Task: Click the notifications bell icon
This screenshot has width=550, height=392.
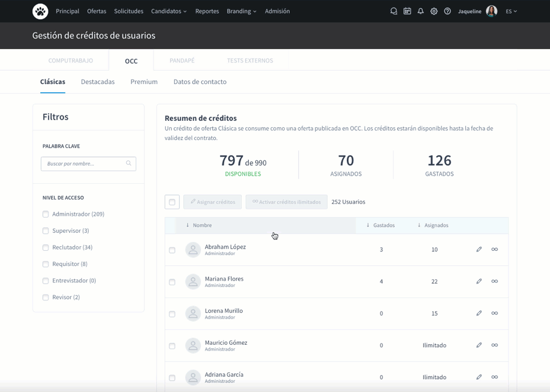Action: point(420,11)
